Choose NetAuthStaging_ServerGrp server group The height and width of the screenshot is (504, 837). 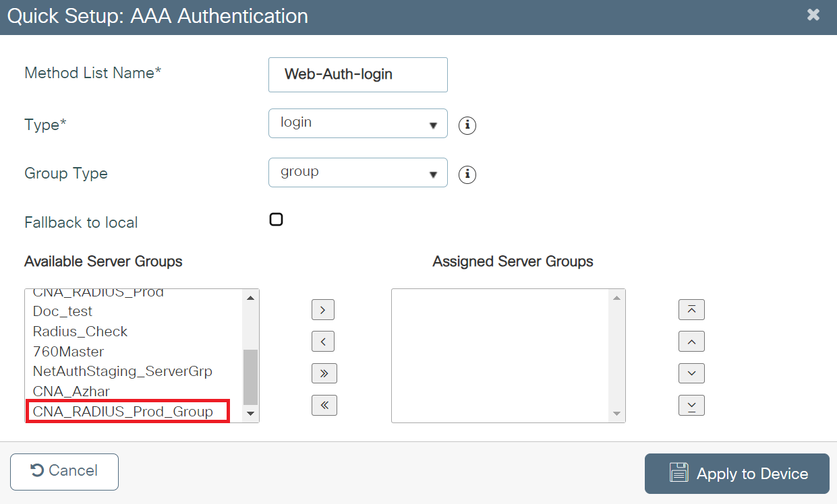coord(123,371)
